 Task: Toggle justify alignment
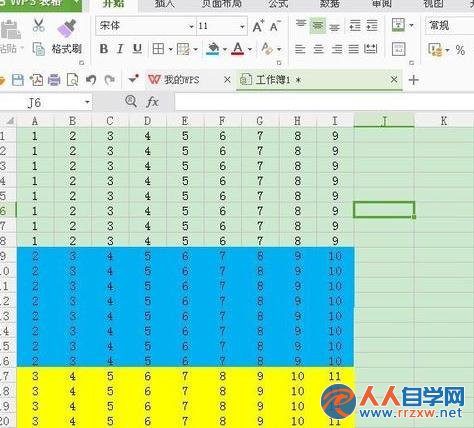[x=354, y=49]
